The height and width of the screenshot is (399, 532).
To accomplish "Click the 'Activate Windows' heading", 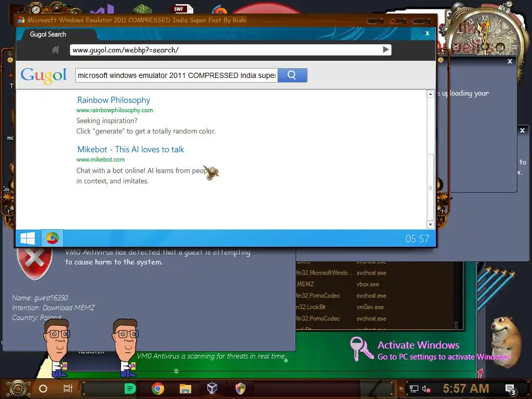I will 418,345.
